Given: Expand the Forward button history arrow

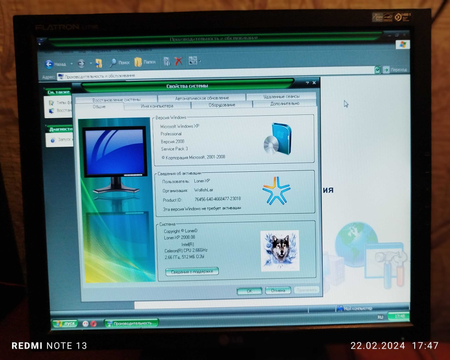Looking at the screenshot, I should pyautogui.click(x=91, y=63).
